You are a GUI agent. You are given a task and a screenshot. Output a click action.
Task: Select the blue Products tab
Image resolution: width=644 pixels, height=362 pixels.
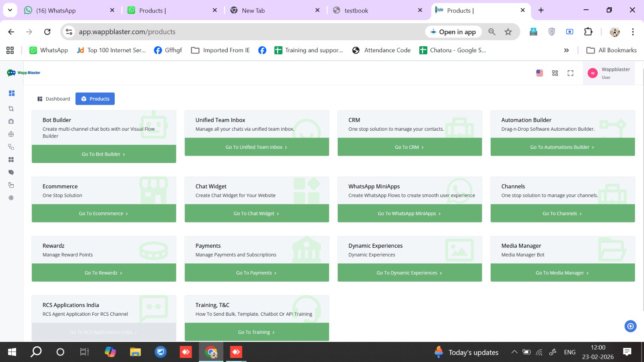[95, 99]
